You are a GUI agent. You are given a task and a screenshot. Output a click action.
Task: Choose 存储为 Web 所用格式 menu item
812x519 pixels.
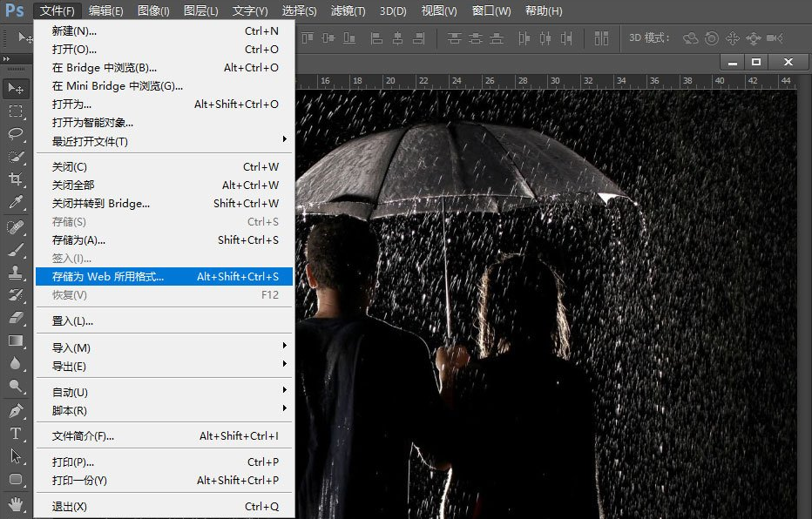point(165,277)
